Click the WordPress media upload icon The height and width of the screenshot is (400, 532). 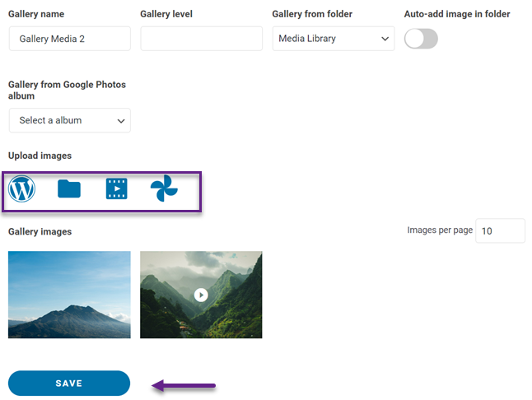point(22,189)
